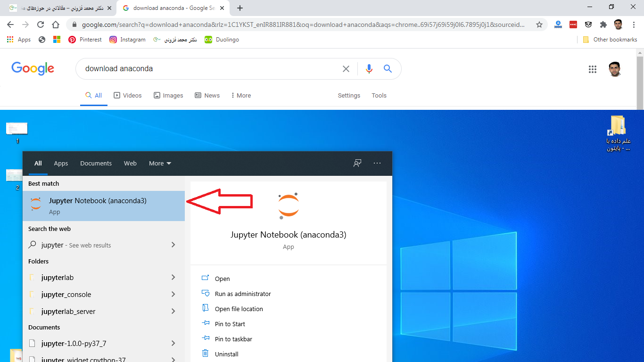The height and width of the screenshot is (362, 644).
Task: Choose Run as administrator
Action: click(243, 294)
